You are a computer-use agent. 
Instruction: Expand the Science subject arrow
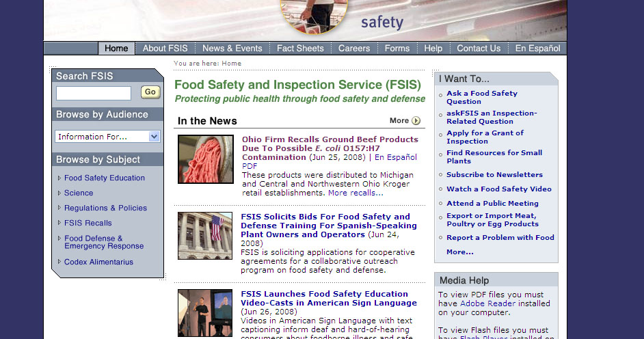click(x=59, y=193)
